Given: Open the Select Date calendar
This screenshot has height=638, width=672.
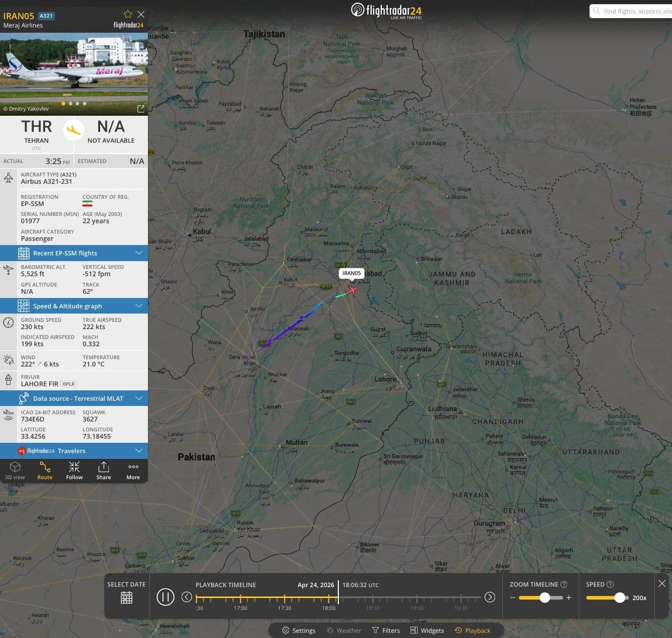Looking at the screenshot, I should 127,598.
